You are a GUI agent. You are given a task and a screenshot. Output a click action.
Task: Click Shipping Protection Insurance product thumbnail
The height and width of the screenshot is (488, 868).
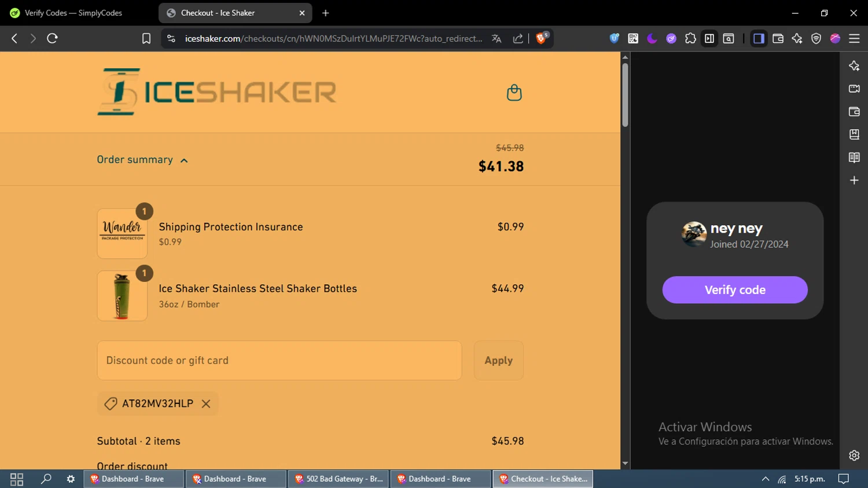(122, 233)
